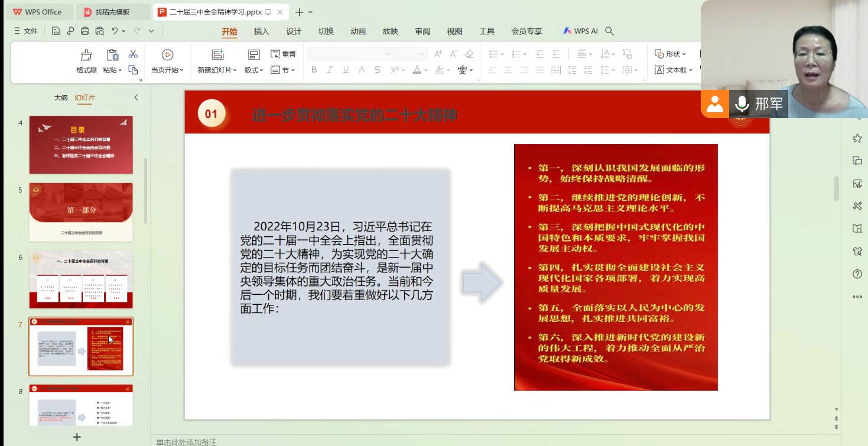
Task: Select slide 5 thumbnail 第一部分
Action: tap(81, 211)
